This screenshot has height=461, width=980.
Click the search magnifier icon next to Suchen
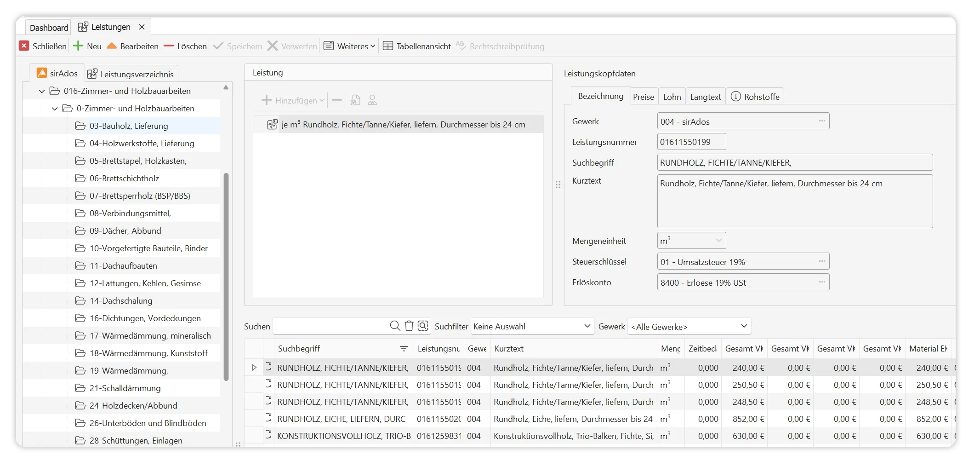(x=394, y=326)
